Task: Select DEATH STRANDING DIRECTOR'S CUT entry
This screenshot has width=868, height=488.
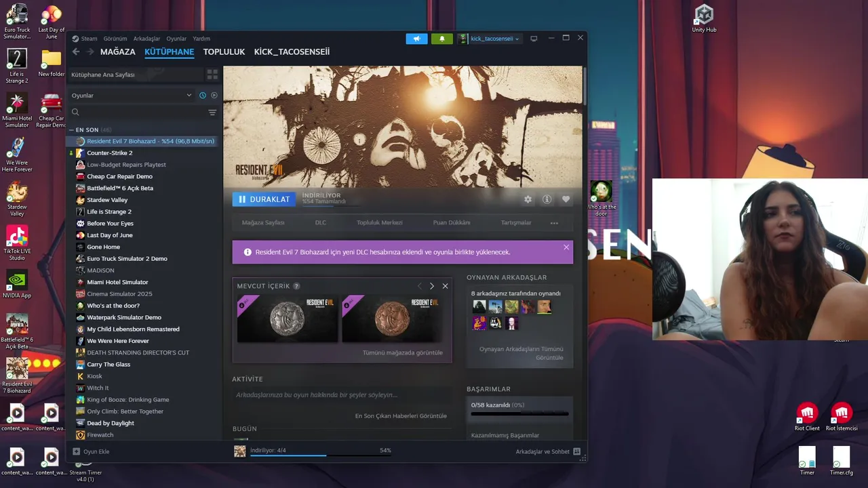Action: click(138, 352)
